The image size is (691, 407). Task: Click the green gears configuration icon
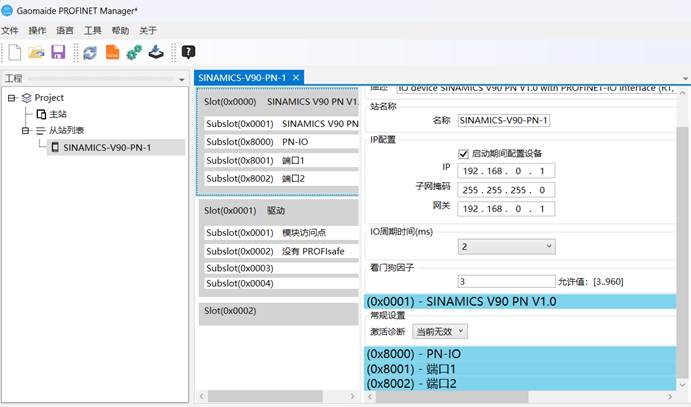click(134, 52)
